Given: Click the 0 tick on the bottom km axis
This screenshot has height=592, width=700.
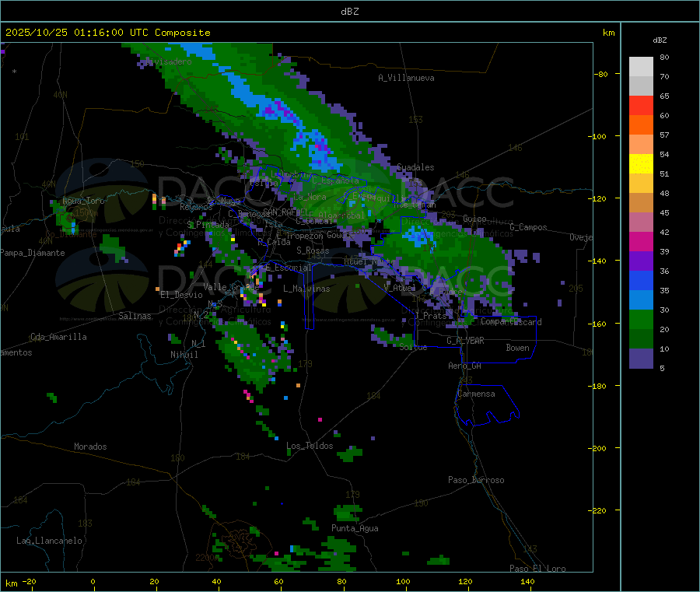Looking at the screenshot, I should (93, 581).
